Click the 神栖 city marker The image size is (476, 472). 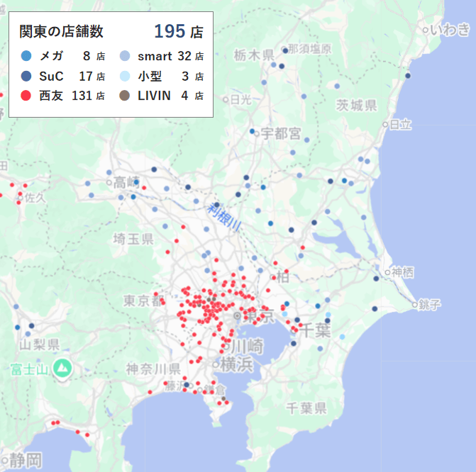click(x=387, y=271)
